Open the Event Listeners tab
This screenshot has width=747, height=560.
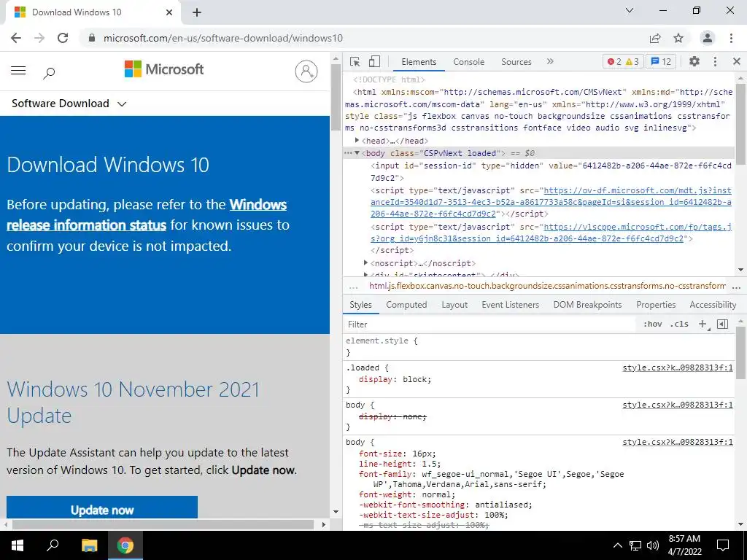point(510,305)
